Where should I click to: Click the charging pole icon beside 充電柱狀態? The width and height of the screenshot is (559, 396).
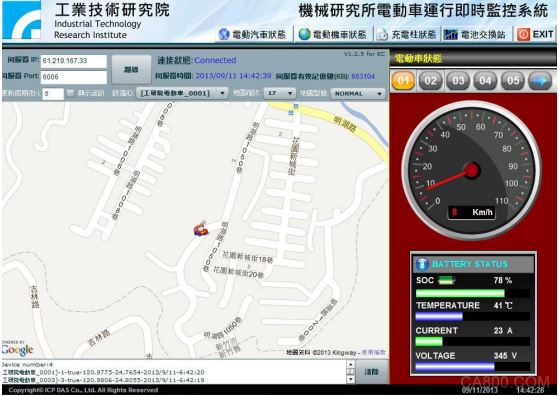[x=382, y=35]
